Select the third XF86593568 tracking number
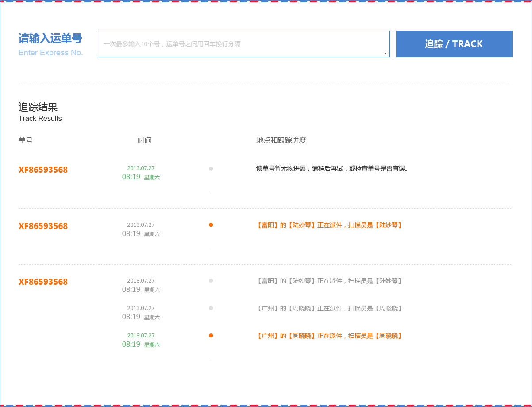 (x=43, y=282)
